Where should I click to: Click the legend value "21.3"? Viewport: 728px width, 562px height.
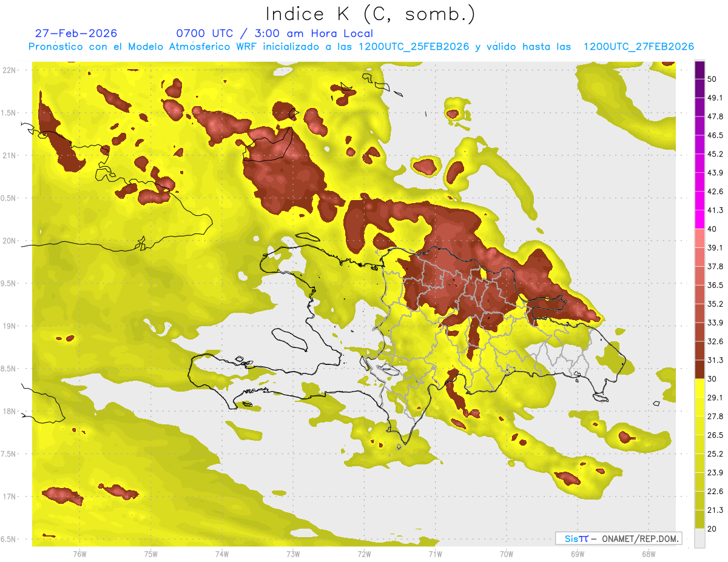pyautogui.click(x=715, y=510)
